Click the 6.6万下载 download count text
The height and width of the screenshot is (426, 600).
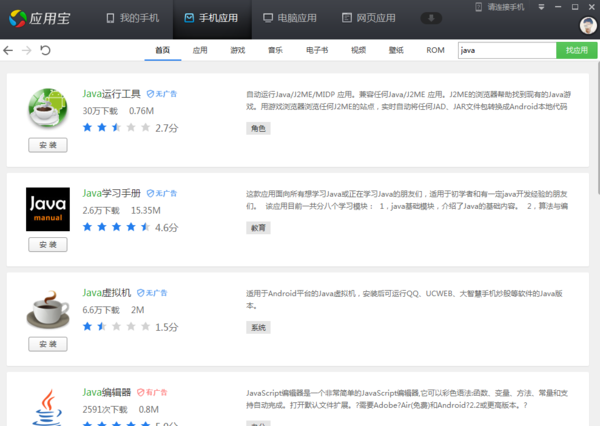tap(101, 310)
